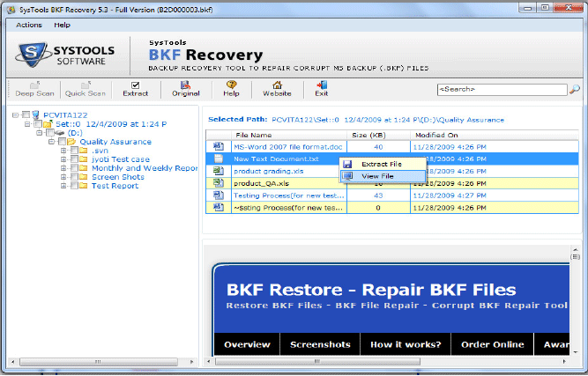Click the Word icon for MS-Word 2007 file

(x=219, y=146)
